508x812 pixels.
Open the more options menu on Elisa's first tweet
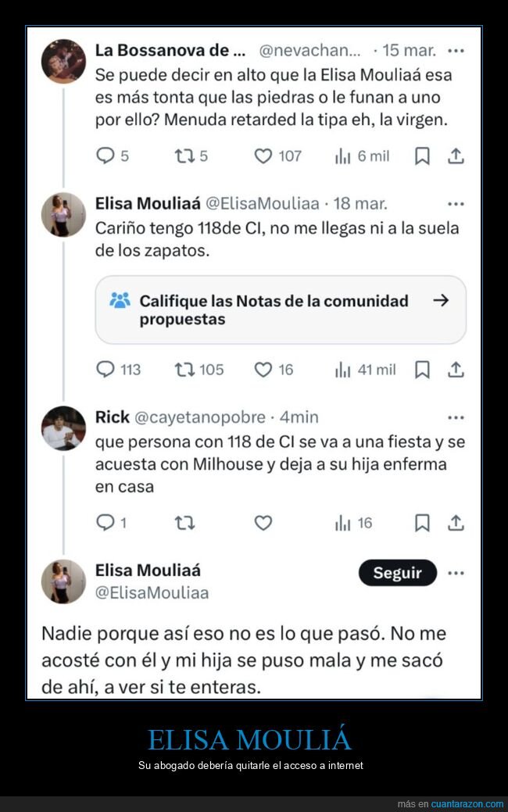(x=454, y=202)
